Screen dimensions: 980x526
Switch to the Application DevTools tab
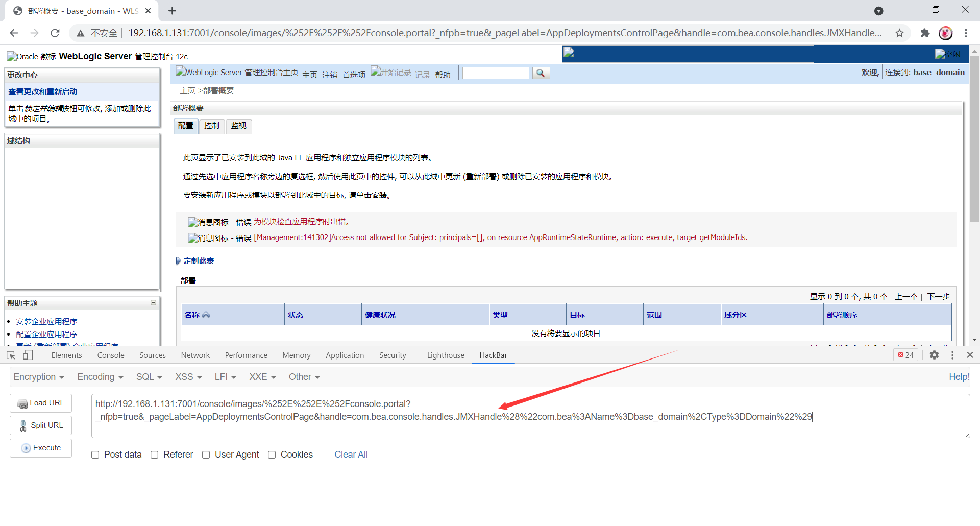pos(345,355)
